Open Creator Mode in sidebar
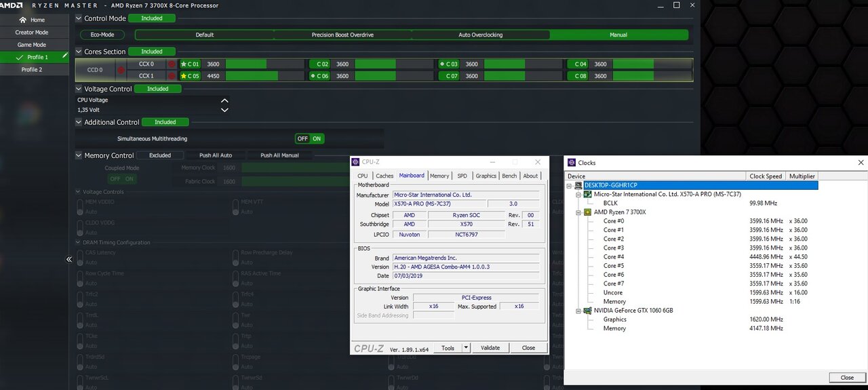The height and width of the screenshot is (390, 868). click(x=32, y=33)
